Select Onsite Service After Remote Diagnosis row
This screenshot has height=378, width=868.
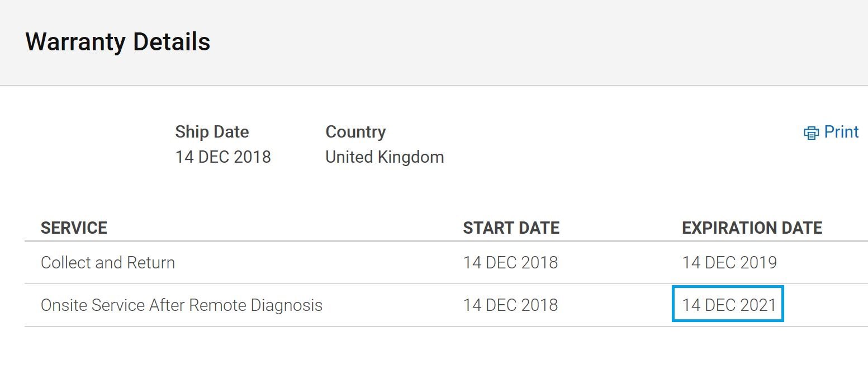click(446, 305)
